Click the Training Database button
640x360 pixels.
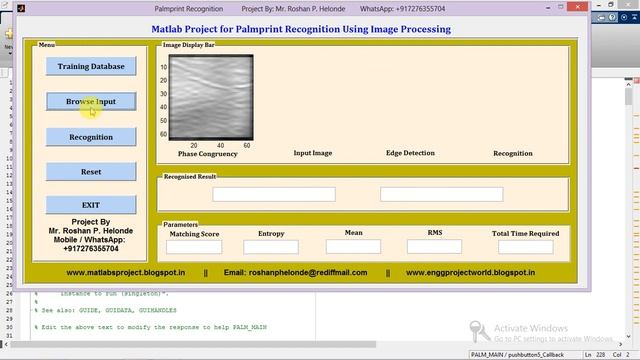pyautogui.click(x=91, y=66)
